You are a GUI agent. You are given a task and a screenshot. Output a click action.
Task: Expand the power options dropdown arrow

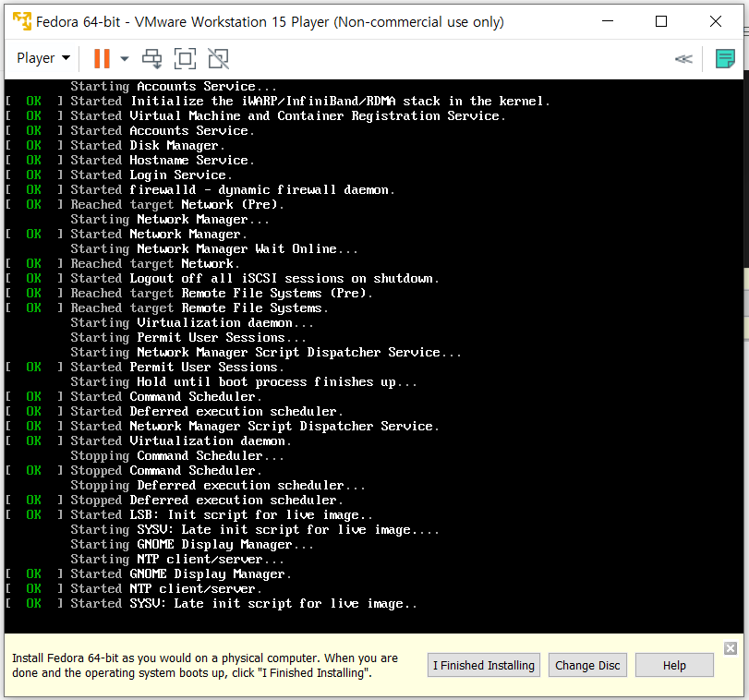[x=125, y=59]
